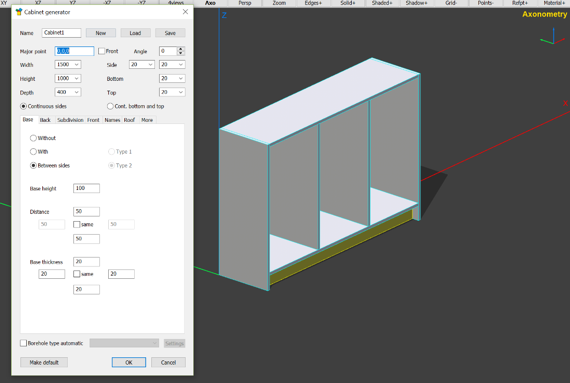Enable the Front checkbox
570x383 pixels.
[x=101, y=51]
